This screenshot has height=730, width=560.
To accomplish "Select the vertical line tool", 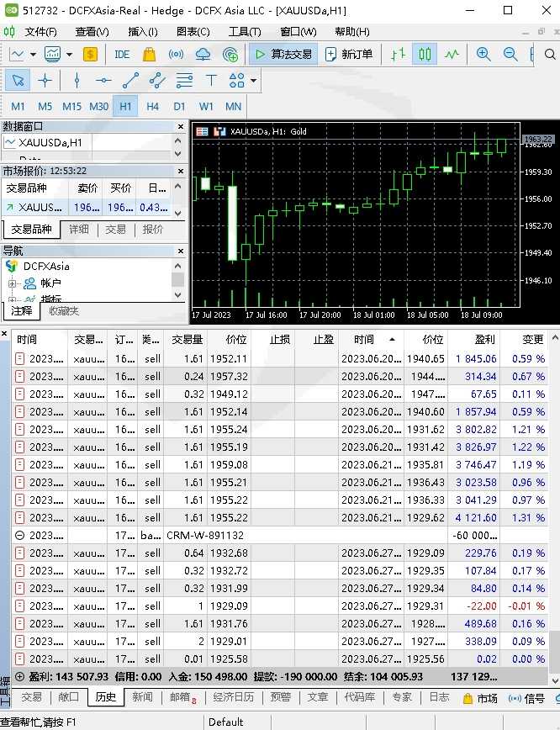I will (77, 81).
